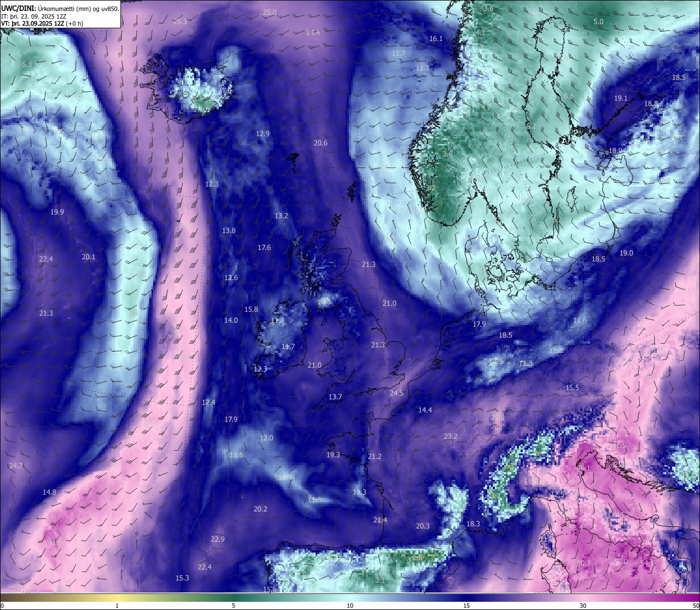This screenshot has width=700, height=610.
Task: Click the 12.0 value label
Action: (266, 438)
